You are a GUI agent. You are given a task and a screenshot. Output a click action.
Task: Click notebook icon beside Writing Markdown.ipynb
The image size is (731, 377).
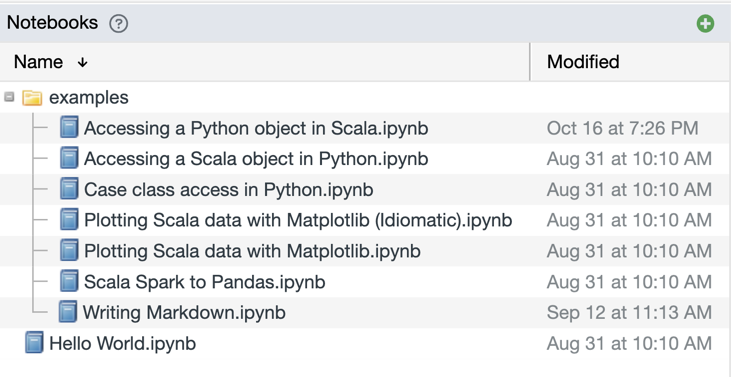(68, 312)
